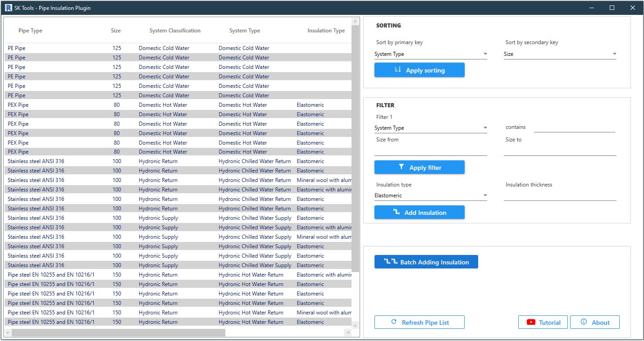The width and height of the screenshot is (644, 341).
Task: Click the info icon on About button
Action: (583, 322)
